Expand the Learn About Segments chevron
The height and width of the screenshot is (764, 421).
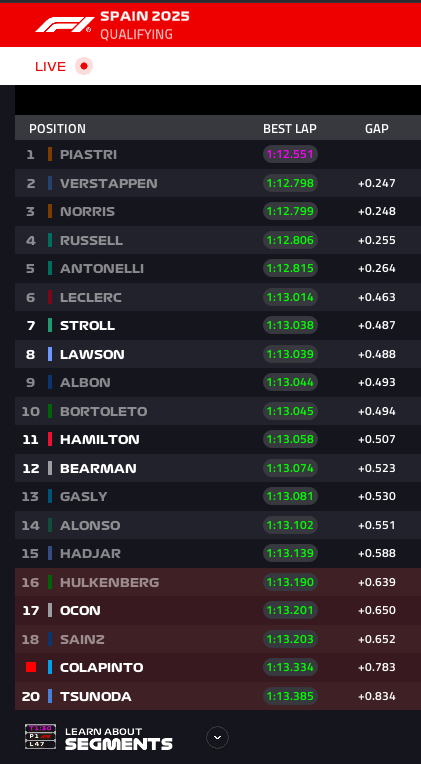(217, 737)
